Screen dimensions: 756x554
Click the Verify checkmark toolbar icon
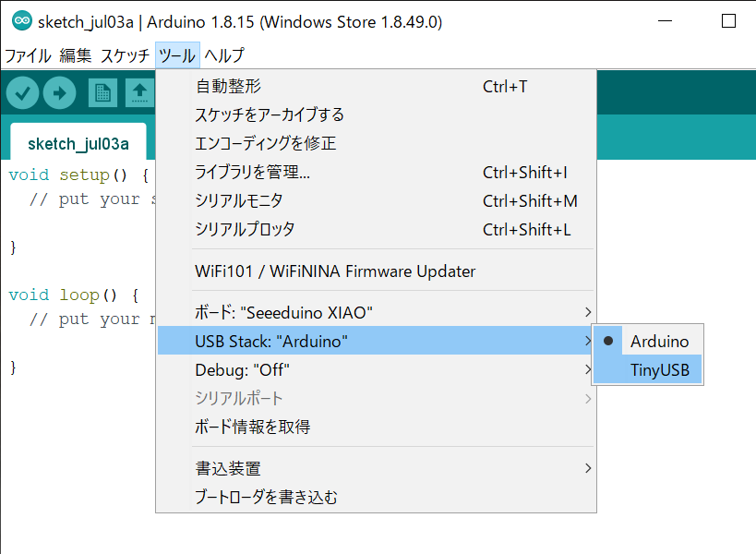tap(22, 92)
